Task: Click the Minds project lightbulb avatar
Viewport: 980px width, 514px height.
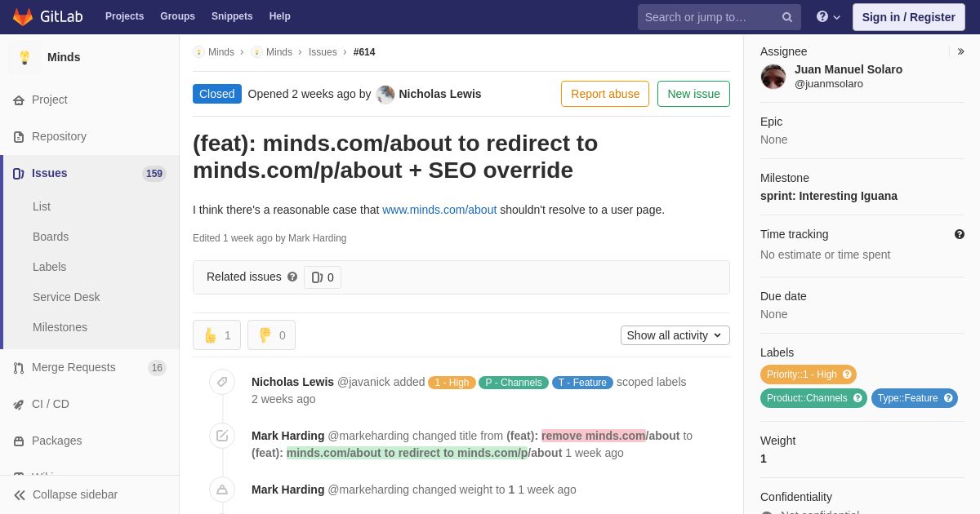Action: [x=24, y=57]
